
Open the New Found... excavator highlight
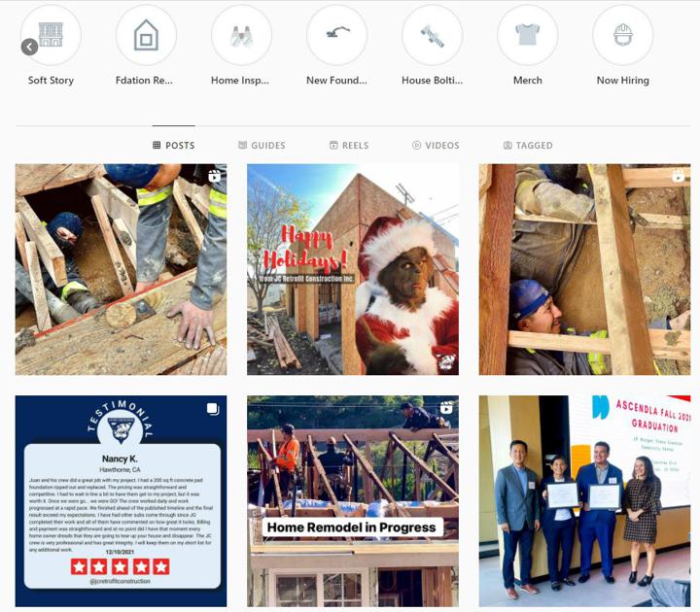[x=337, y=35]
